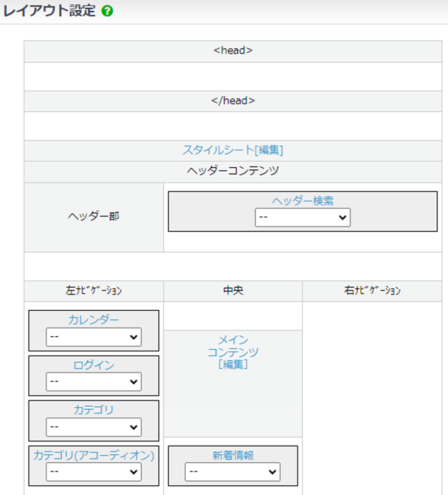Image resolution: width=448 pixels, height=495 pixels.
Task: Click the 中央 column header
Action: (x=233, y=291)
